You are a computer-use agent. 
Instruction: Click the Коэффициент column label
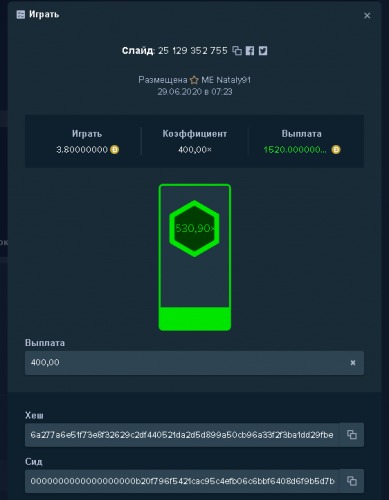point(195,134)
